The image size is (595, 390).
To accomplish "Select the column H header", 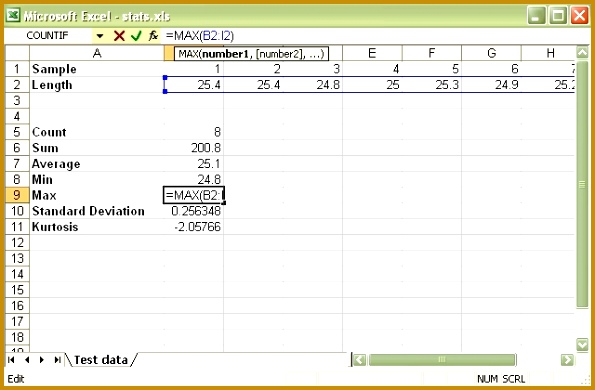I will pos(549,53).
